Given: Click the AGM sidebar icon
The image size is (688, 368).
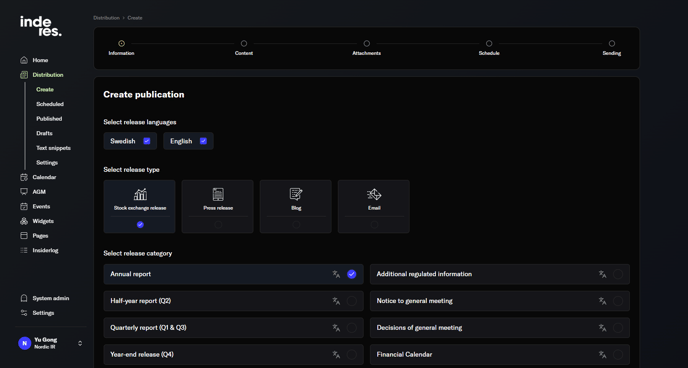Looking at the screenshot, I should (x=24, y=192).
